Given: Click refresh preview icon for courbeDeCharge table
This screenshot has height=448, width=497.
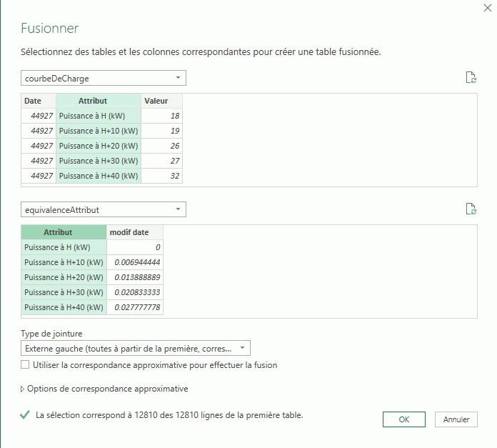Looking at the screenshot, I should [x=471, y=78].
